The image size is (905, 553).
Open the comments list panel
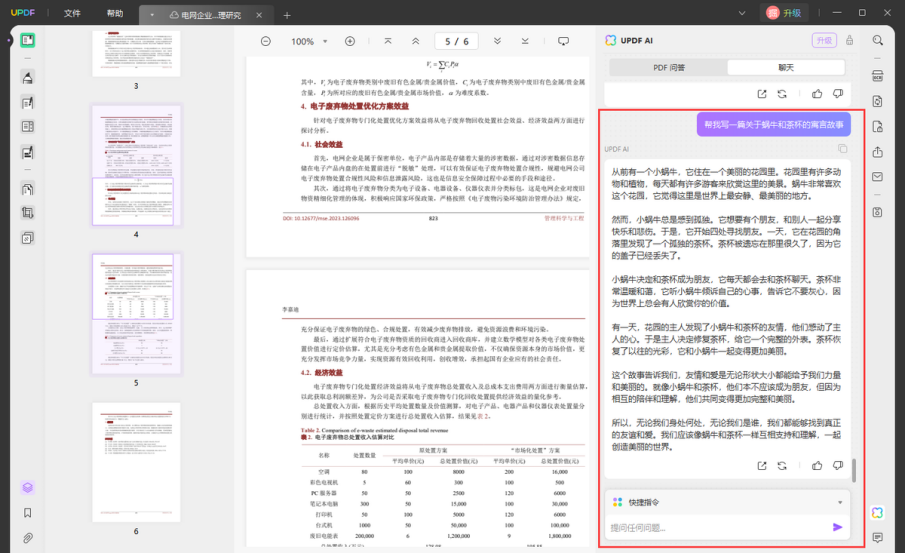click(877, 538)
